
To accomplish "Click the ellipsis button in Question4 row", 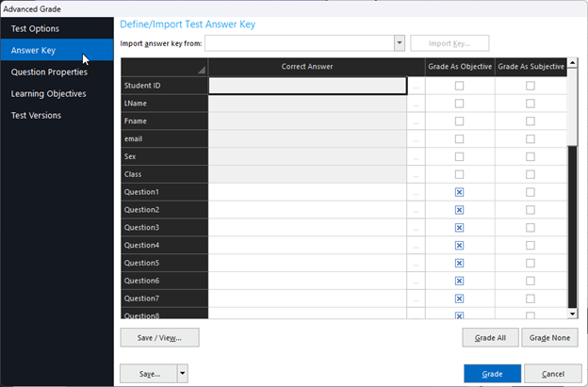I will 416,246.
